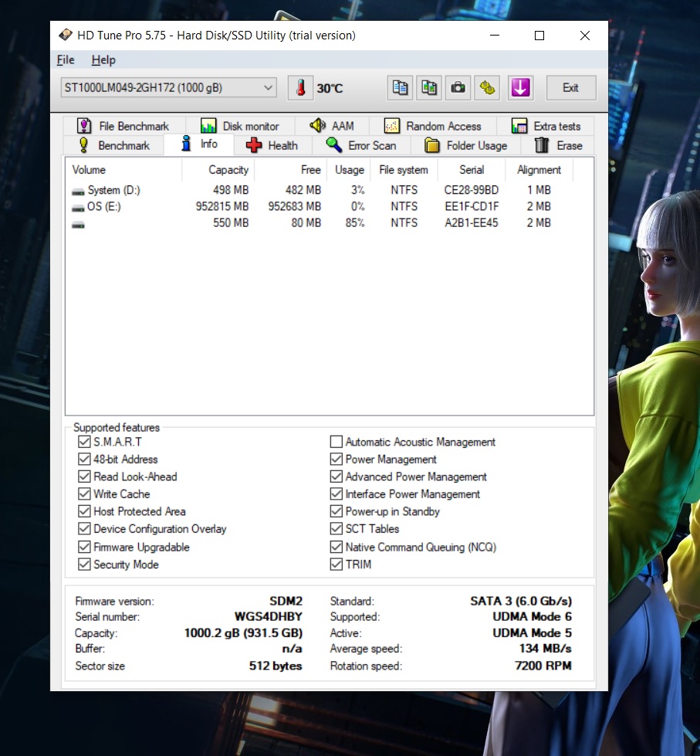Select the unnamed 550 MB volume icon
Screen dimensions: 700x756
click(78, 224)
